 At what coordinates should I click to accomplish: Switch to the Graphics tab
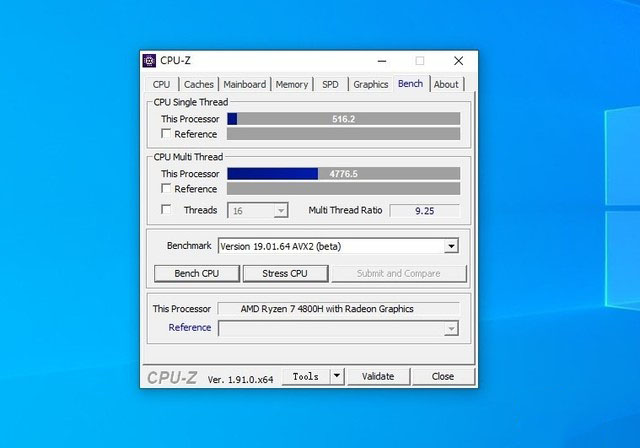(x=371, y=84)
